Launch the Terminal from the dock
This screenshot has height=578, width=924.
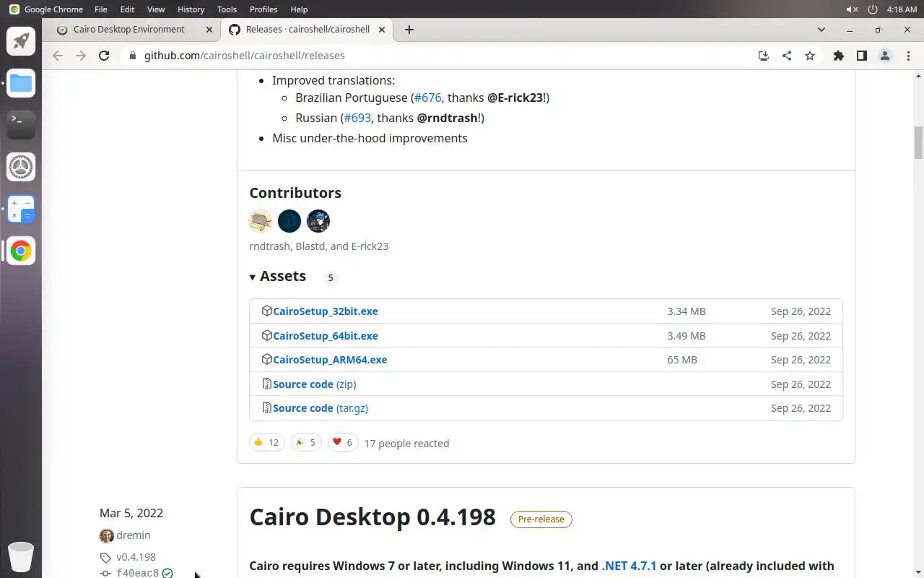[x=21, y=125]
